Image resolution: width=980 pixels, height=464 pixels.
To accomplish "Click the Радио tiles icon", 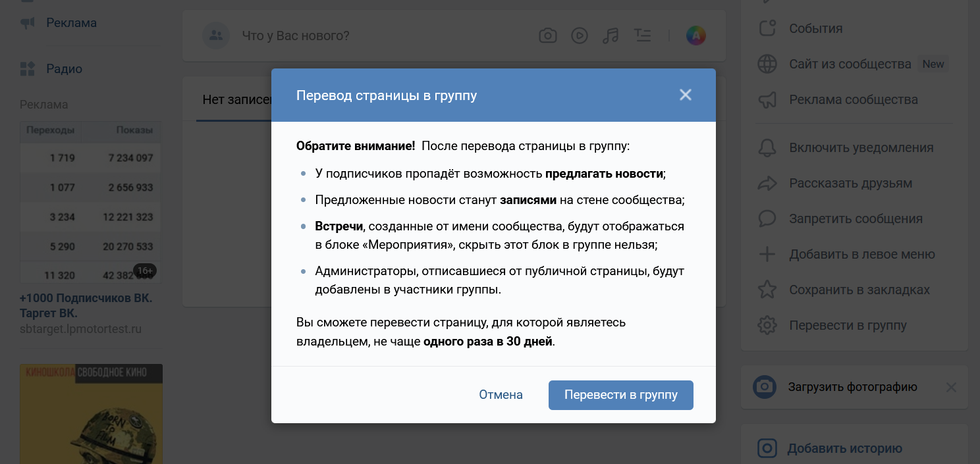I will click(28, 69).
